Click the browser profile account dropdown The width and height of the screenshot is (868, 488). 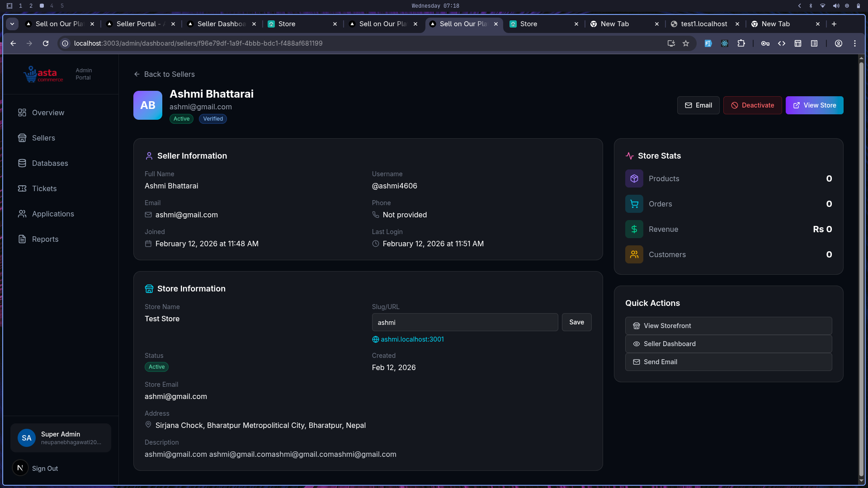coord(839,43)
